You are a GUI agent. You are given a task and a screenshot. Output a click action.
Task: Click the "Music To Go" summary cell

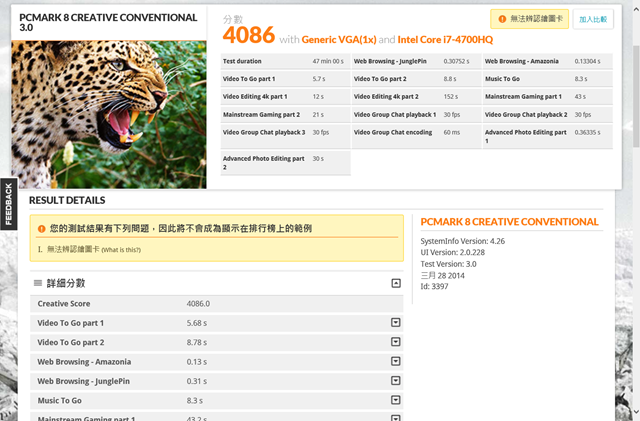pos(502,79)
